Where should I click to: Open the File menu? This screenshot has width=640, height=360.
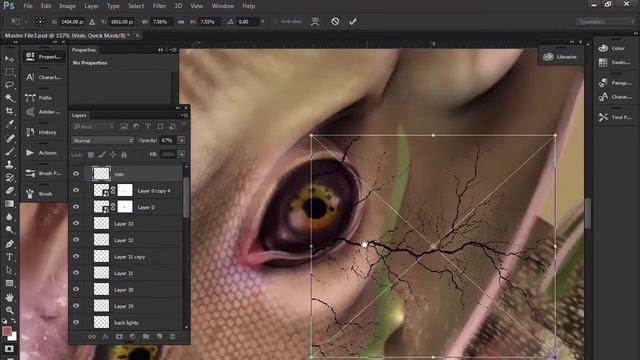[x=28, y=6]
